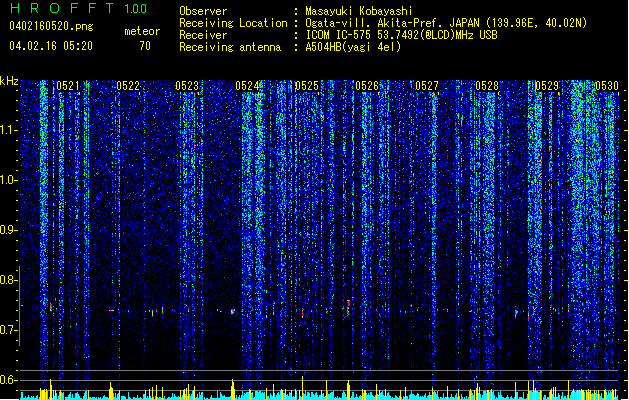Click the 0522 time marker
Screen dimensions: 629x400
pyautogui.click(x=128, y=86)
